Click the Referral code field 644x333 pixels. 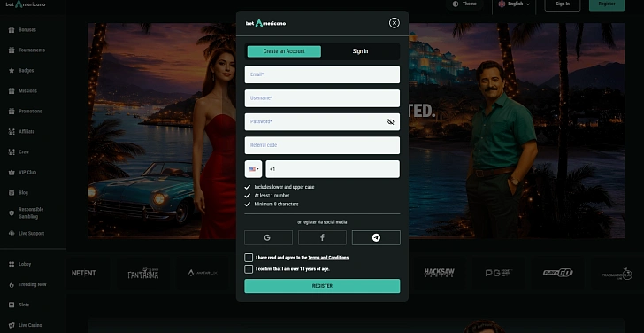tap(322, 145)
